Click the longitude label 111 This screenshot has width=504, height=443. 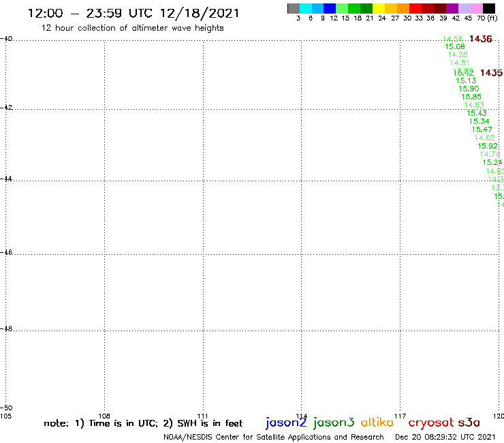click(x=202, y=416)
